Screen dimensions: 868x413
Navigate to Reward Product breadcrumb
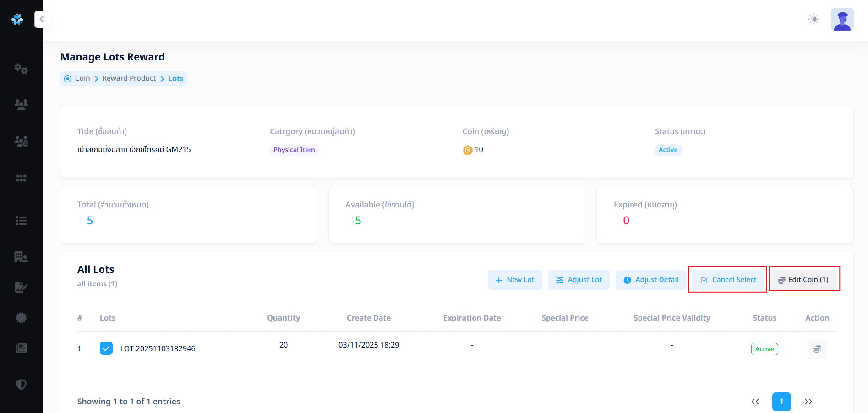pos(129,78)
